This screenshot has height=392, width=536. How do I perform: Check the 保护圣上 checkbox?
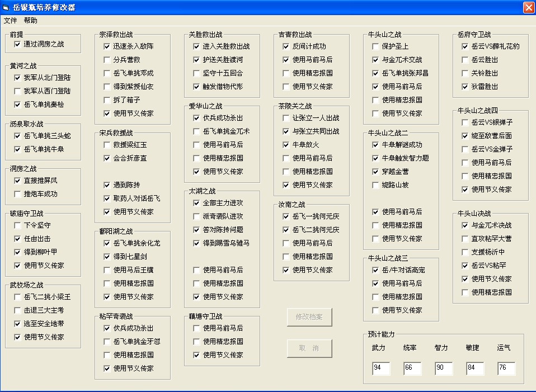coord(375,46)
